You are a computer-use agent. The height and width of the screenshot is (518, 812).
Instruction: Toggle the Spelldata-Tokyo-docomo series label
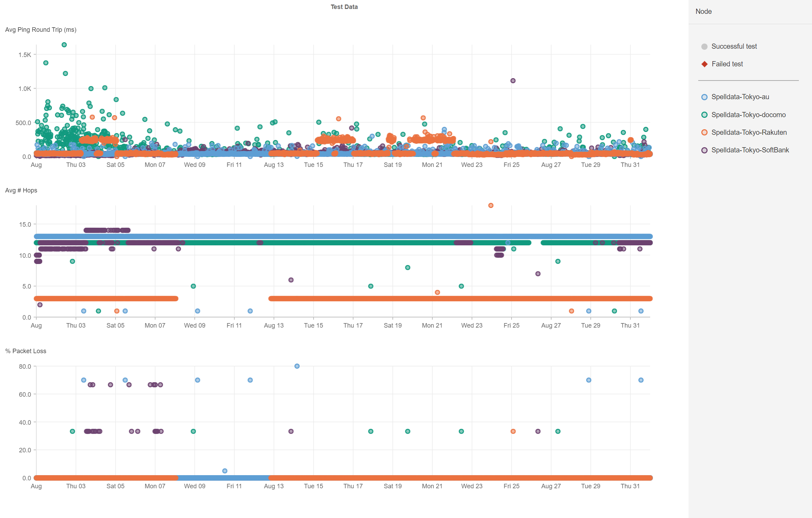[748, 115]
